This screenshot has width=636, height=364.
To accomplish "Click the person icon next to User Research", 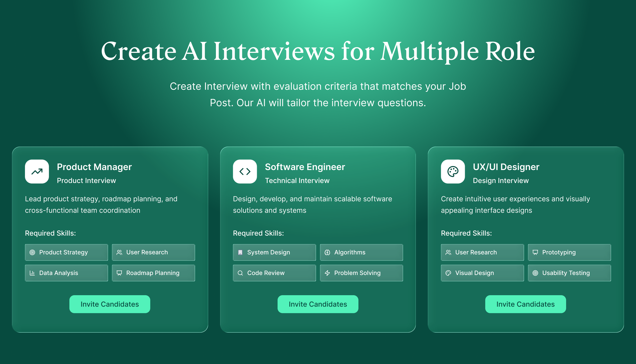I will (119, 252).
